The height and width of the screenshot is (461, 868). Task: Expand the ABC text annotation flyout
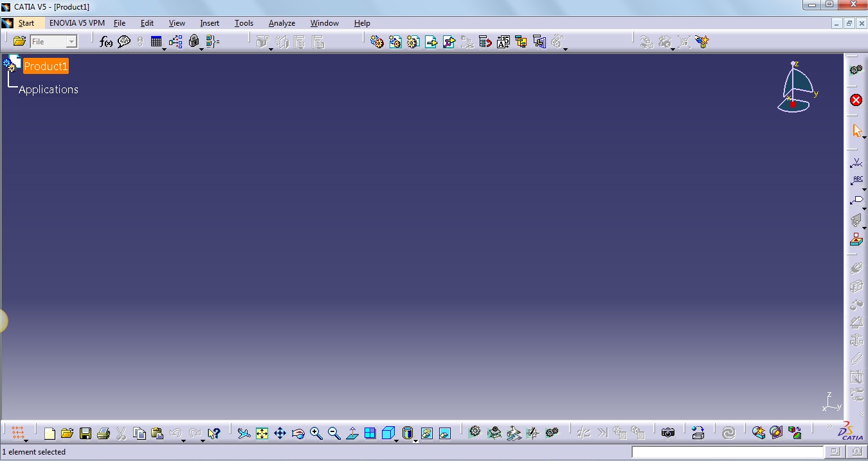[x=864, y=189]
